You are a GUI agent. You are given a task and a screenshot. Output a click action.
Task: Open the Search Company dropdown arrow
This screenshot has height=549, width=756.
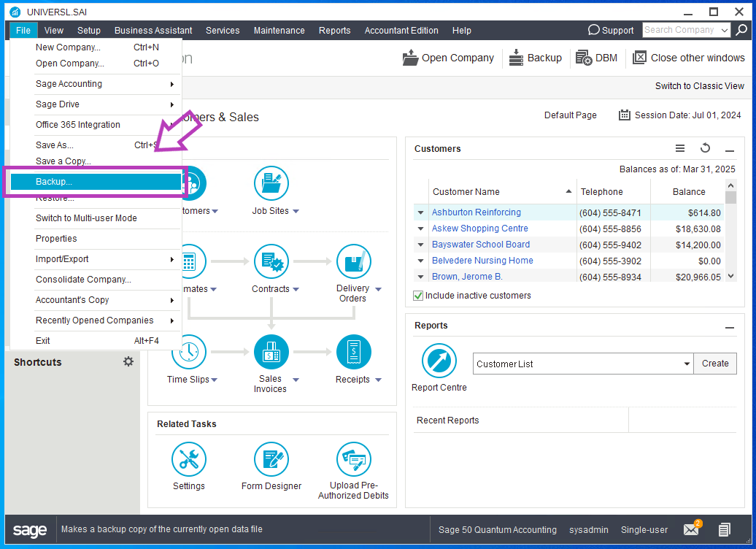point(724,30)
